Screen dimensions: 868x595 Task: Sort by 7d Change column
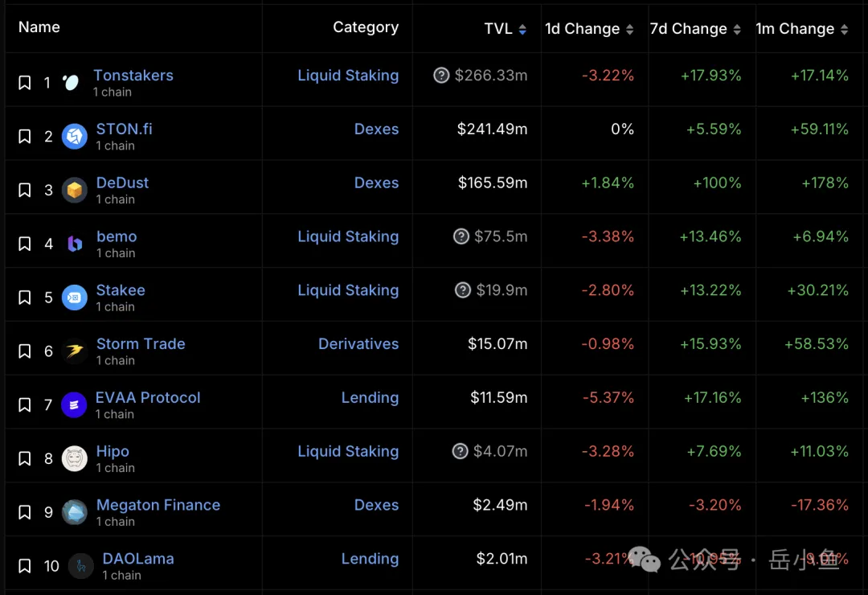pos(737,30)
